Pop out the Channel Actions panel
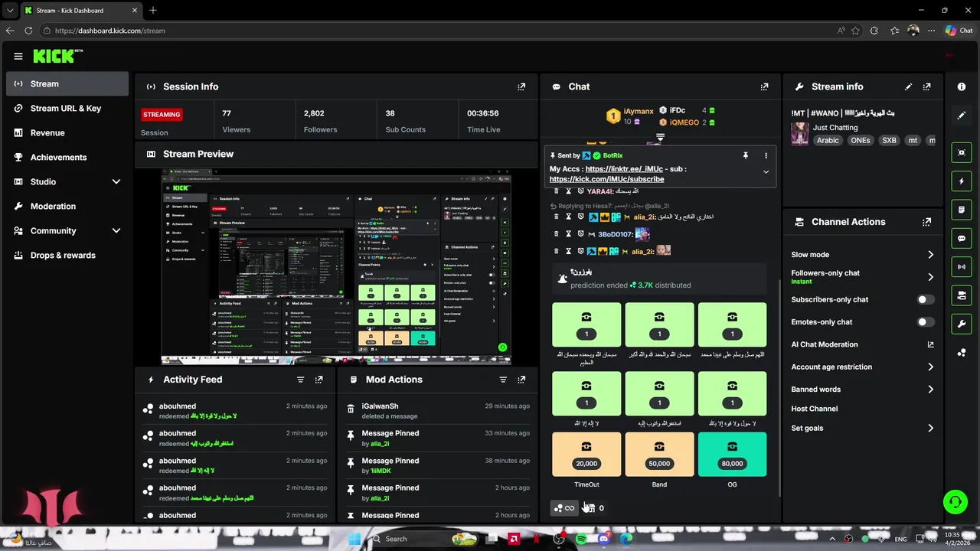Viewport: 980px width, 551px height. coord(927,222)
